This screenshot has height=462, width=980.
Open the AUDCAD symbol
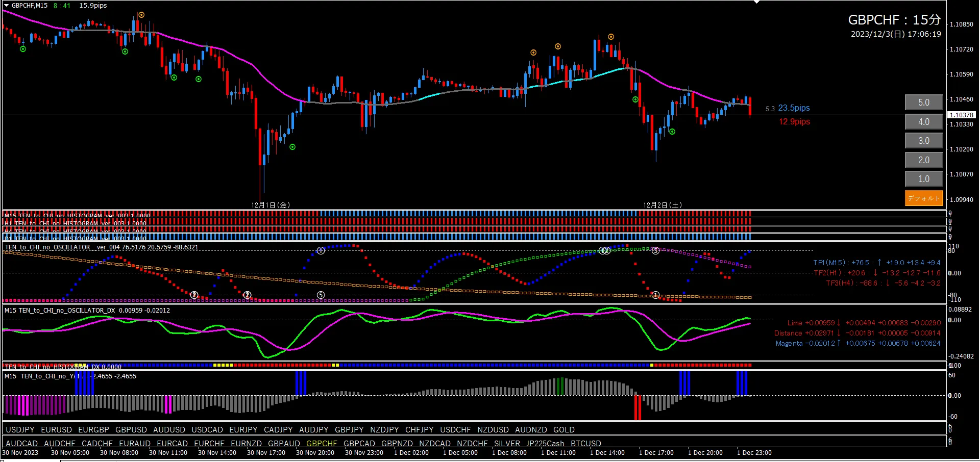pyautogui.click(x=21, y=444)
